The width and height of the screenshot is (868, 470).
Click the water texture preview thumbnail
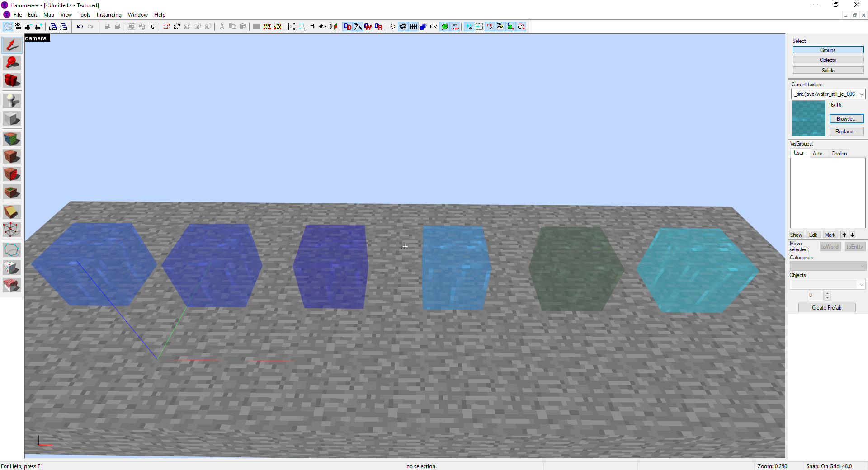[x=808, y=118]
